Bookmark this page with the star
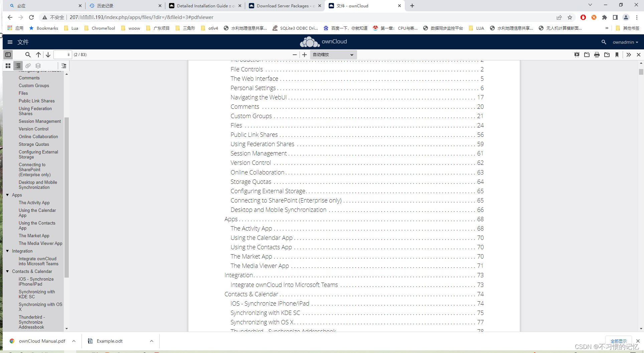Image resolution: width=644 pixels, height=353 pixels. pyautogui.click(x=570, y=17)
